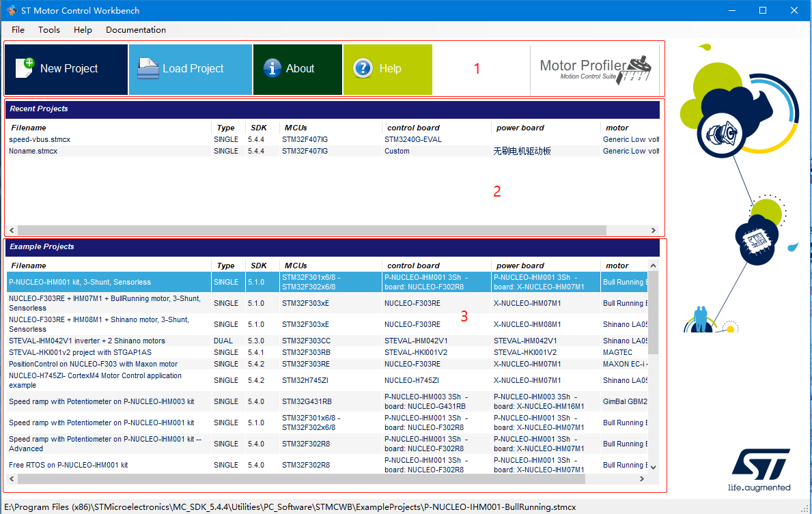Sort Recent Projects by Filename header

(29, 128)
